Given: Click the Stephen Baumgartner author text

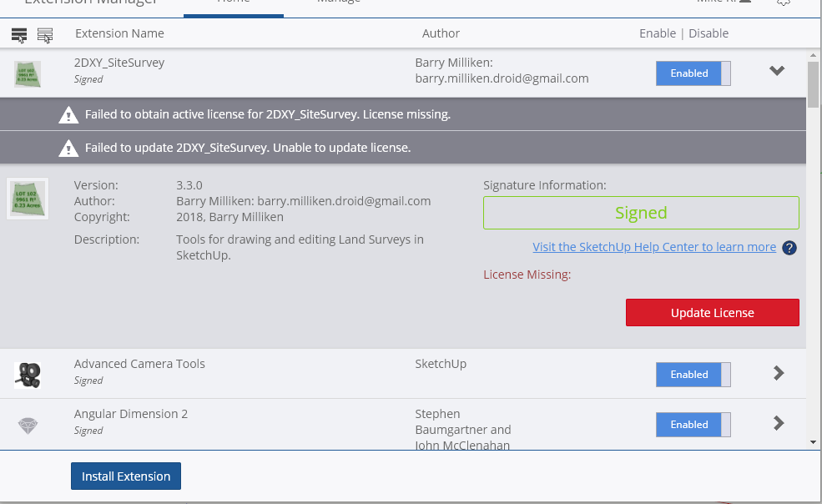Looking at the screenshot, I should 462,430.
